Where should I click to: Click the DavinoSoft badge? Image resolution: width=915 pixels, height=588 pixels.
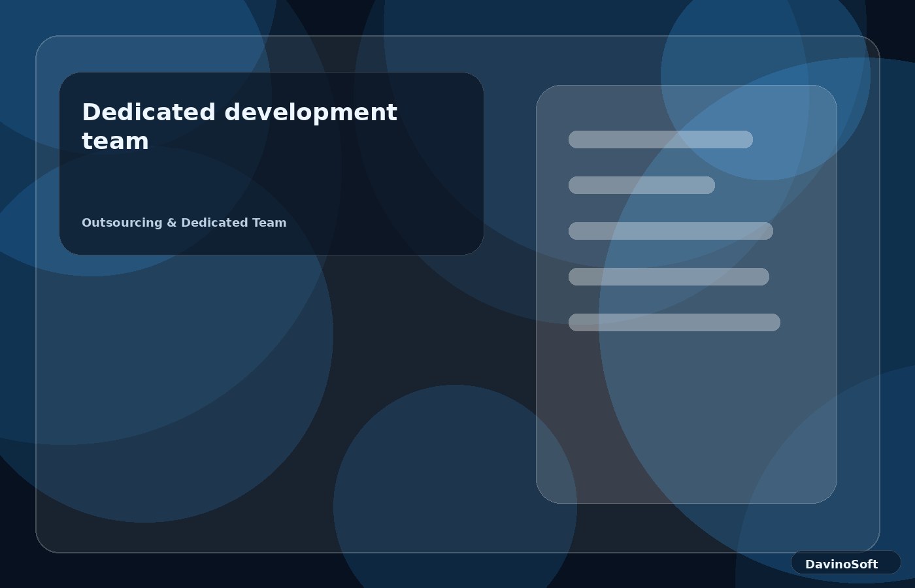pyautogui.click(x=846, y=563)
